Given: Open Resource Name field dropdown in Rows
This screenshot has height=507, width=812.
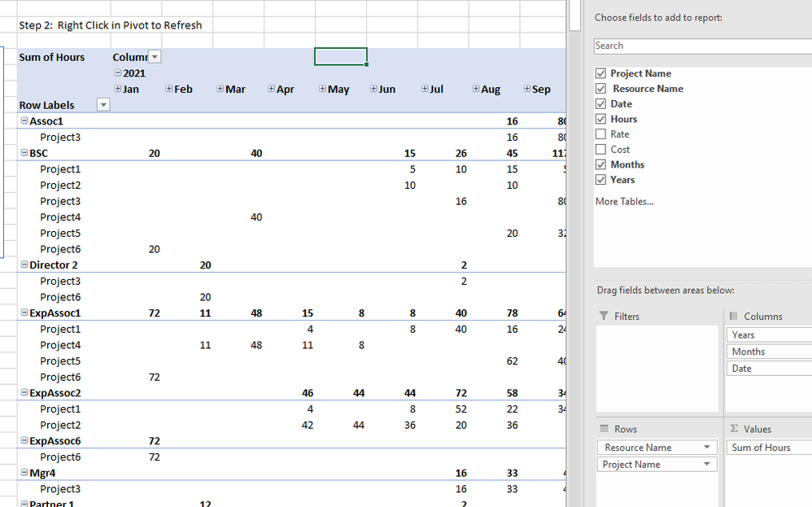Looking at the screenshot, I should 707,448.
